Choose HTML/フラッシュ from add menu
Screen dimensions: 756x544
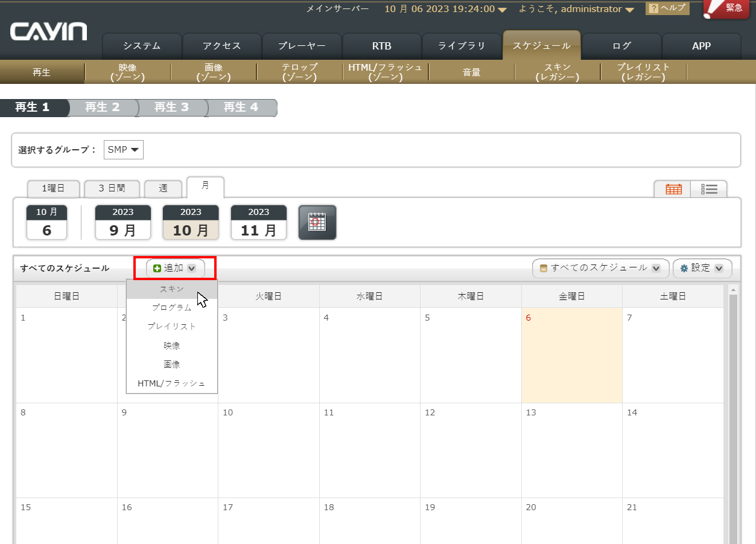(x=172, y=383)
